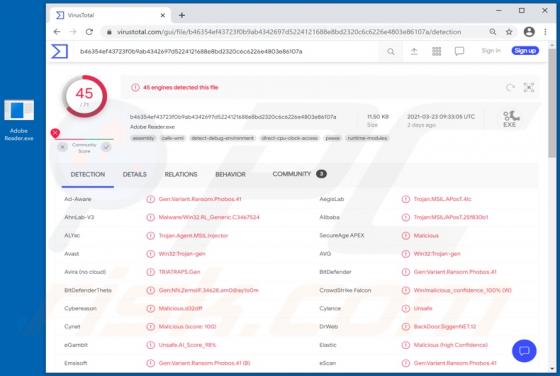Click the DrWeb engine name
Image resolution: width=560 pixels, height=376 pixels.
pyautogui.click(x=328, y=327)
